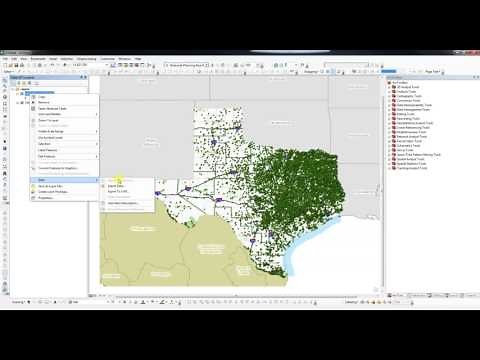This screenshot has width=480, height=360.
Task: Select the Pan tool
Action: 5,91
